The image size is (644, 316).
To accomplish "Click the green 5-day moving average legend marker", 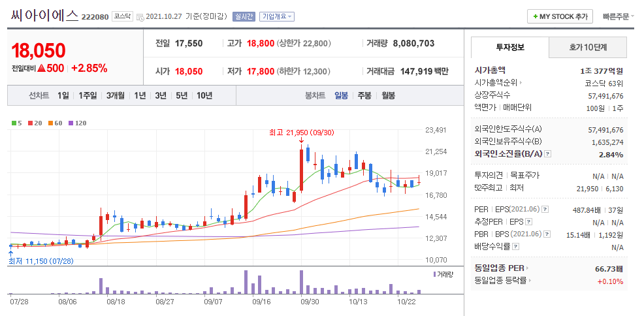I will point(14,123).
